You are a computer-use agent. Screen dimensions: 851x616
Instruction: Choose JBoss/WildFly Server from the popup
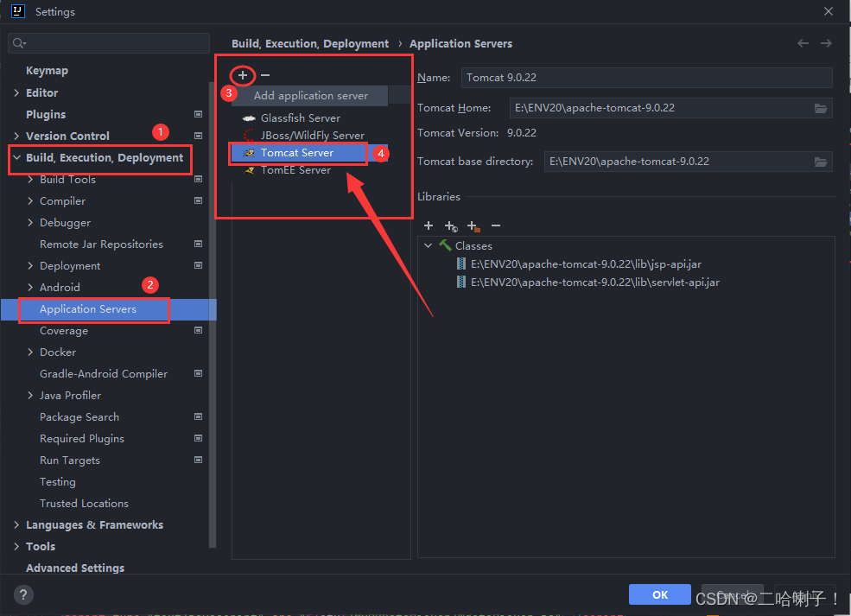click(x=309, y=136)
